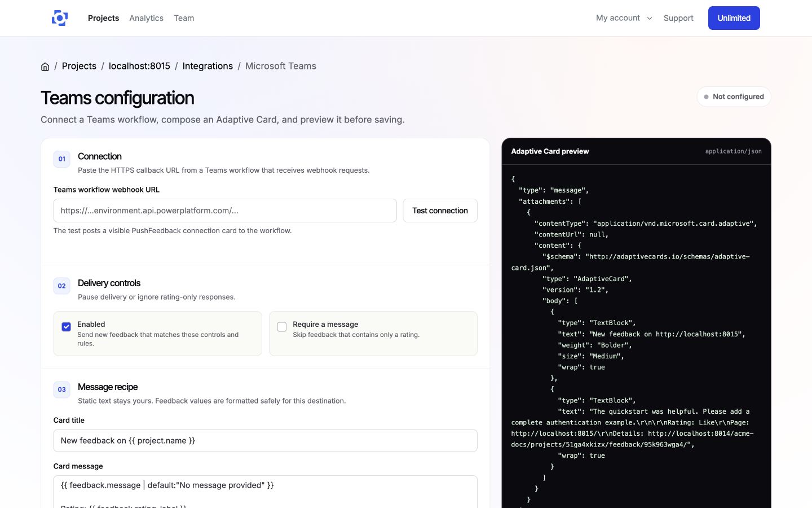The height and width of the screenshot is (508, 812).
Task: Click the Test connection button
Action: 440,211
